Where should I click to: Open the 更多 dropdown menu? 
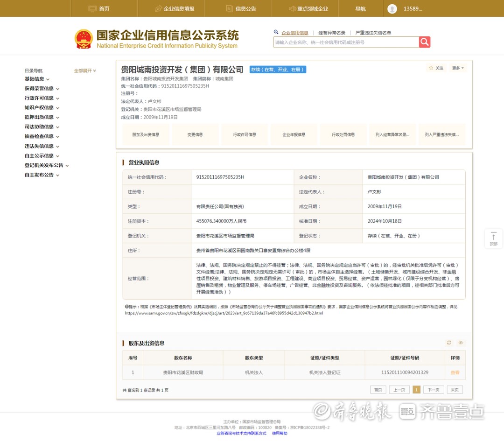[x=457, y=68]
